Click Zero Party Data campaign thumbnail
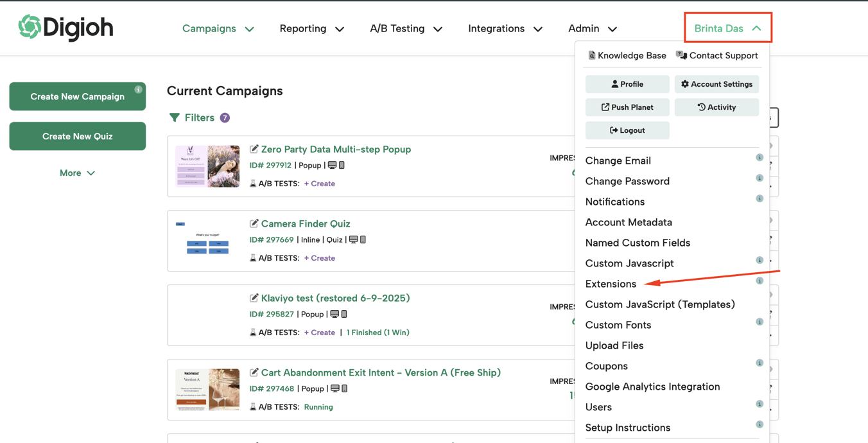This screenshot has width=868, height=443. point(207,166)
